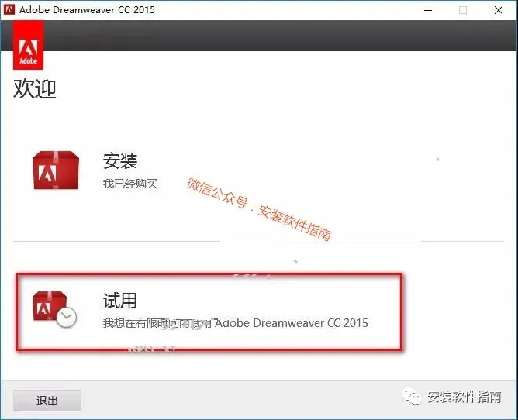
Task: Close the Dreamweaver installer window
Action: [499, 10]
